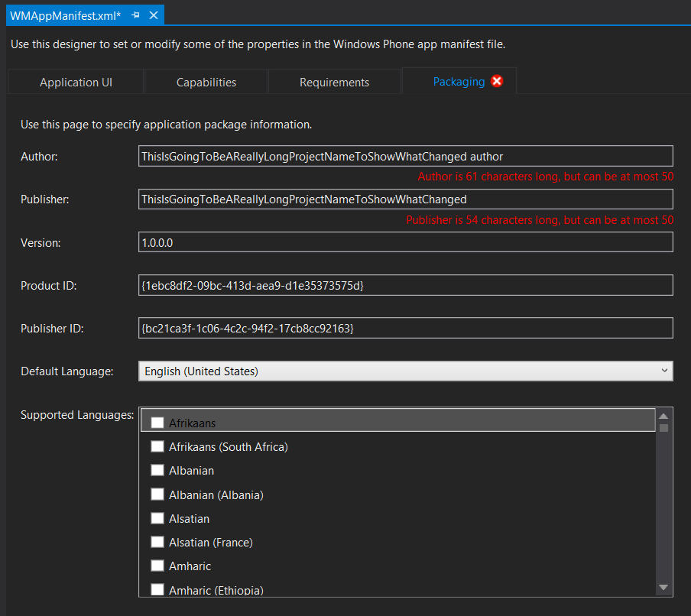
Task: Check the Afrikaans language checkbox
Action: click(157, 423)
